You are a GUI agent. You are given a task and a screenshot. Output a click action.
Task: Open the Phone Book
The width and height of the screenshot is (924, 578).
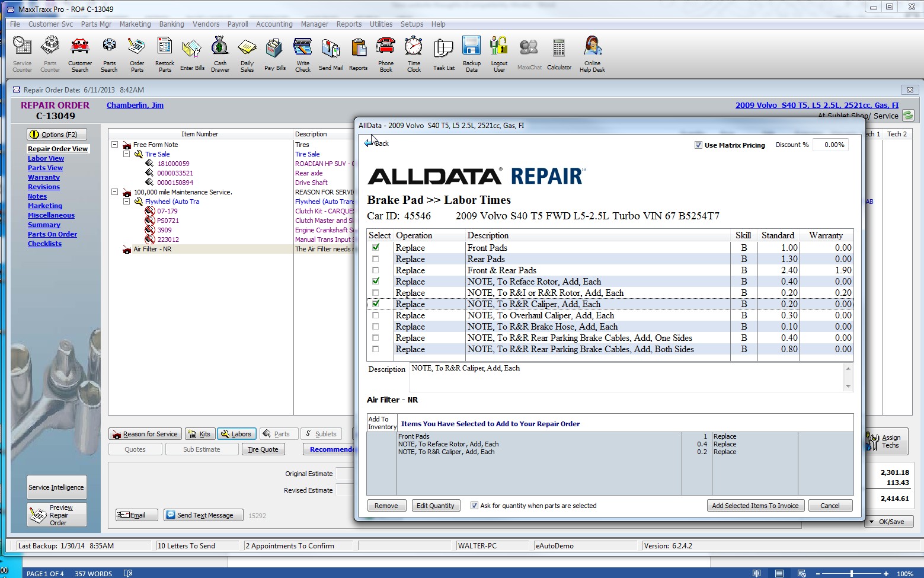[x=386, y=54]
